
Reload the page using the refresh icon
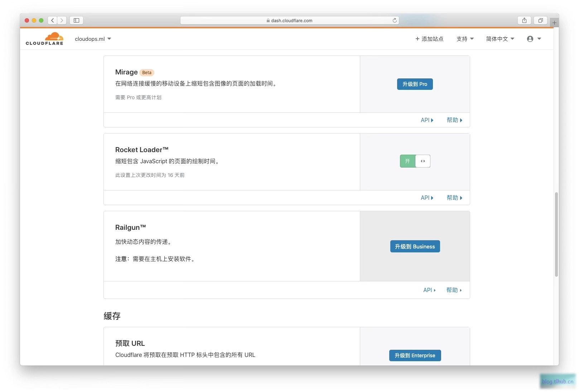click(395, 20)
